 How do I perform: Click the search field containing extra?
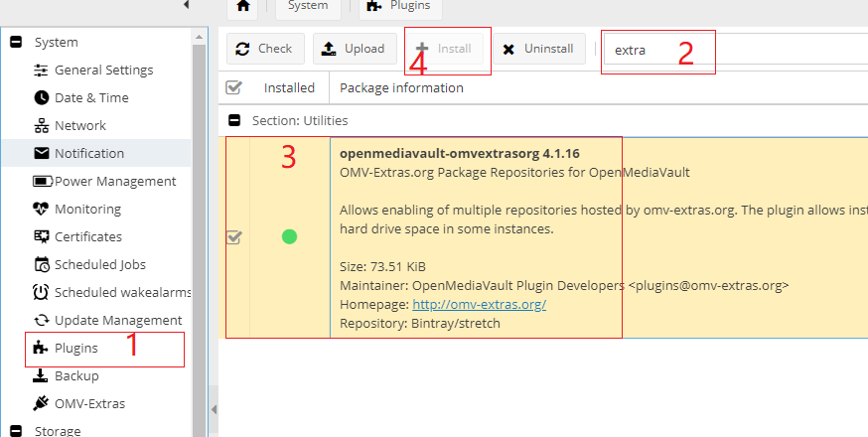[x=736, y=50]
